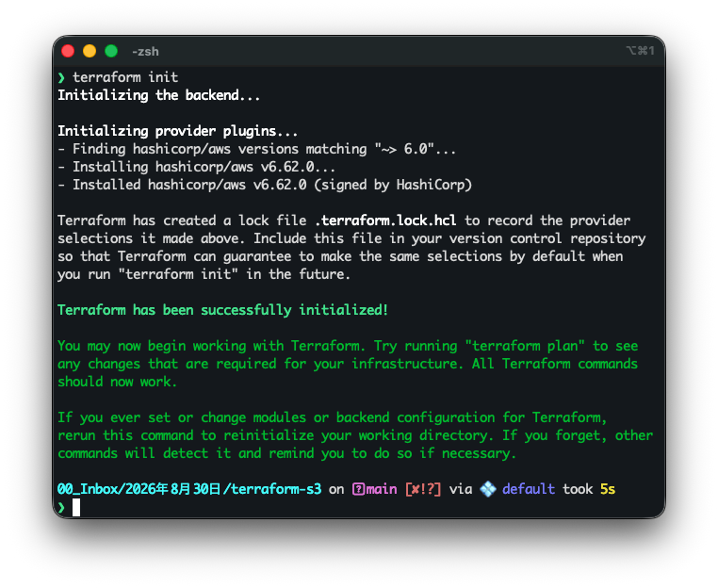The image size is (718, 588).
Task: Click the -zsh window title
Action: [145, 51]
